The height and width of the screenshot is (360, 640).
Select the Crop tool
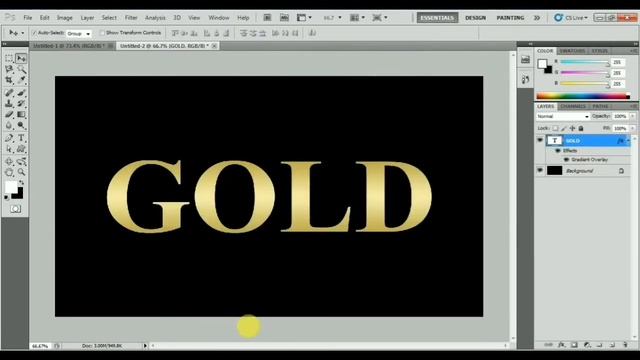pyautogui.click(x=9, y=80)
